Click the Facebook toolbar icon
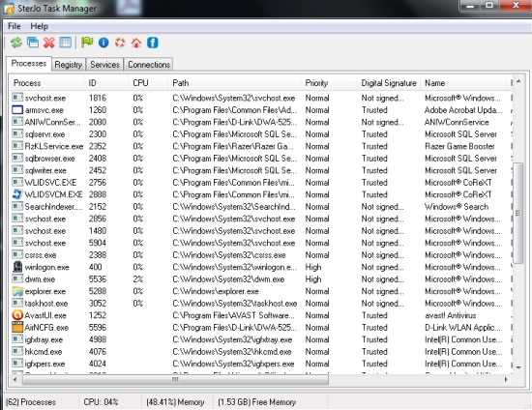The image size is (532, 410). click(153, 43)
